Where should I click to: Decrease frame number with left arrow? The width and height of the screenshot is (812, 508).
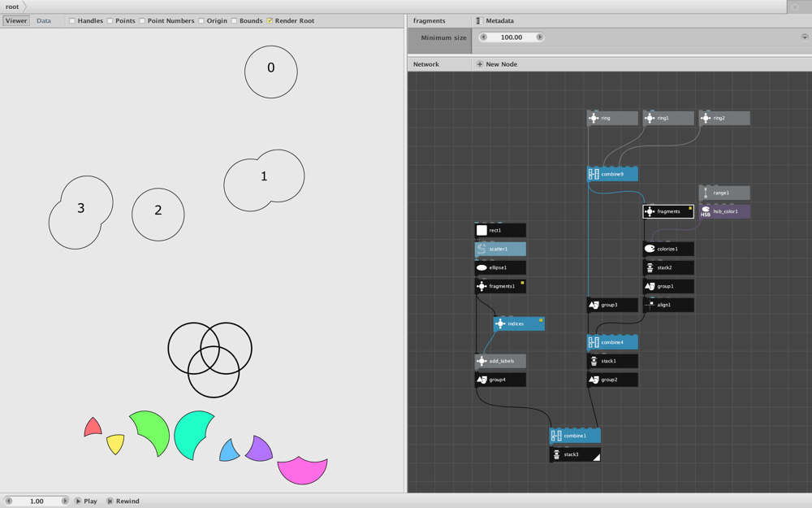click(9, 501)
